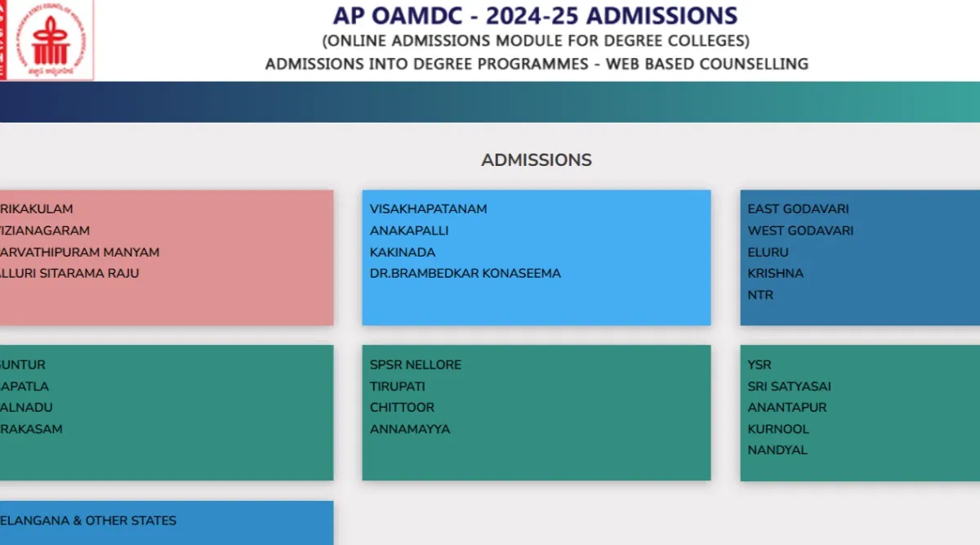Open DR.BRAMBEDKAR KONASEEMA district
980x545 pixels.
465,274
